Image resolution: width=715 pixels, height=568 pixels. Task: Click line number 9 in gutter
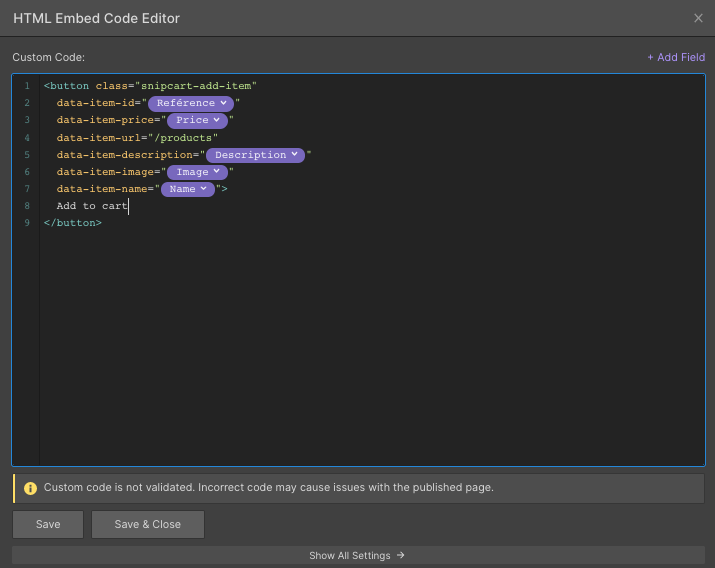tap(27, 223)
